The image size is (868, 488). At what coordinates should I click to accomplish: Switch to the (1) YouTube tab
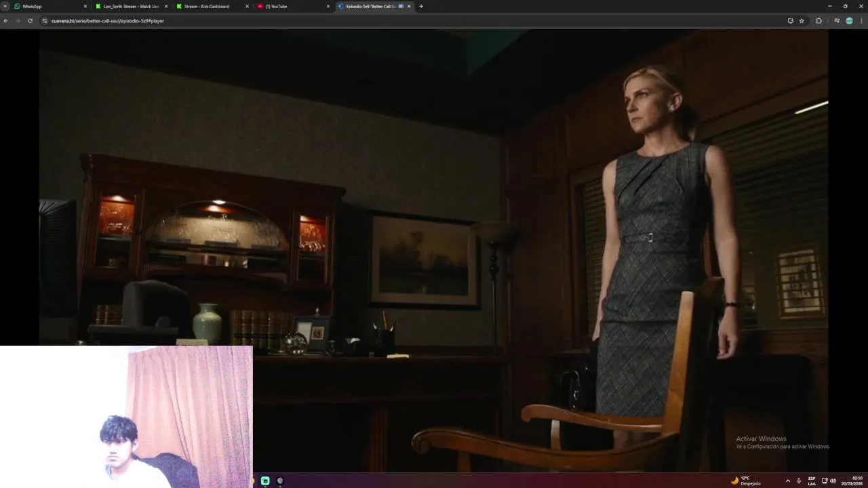[292, 6]
